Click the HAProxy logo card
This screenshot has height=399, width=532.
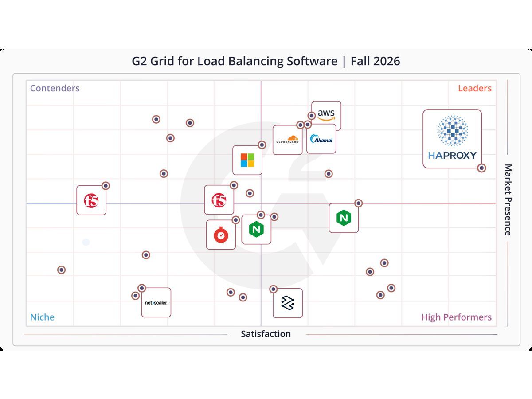(452, 139)
